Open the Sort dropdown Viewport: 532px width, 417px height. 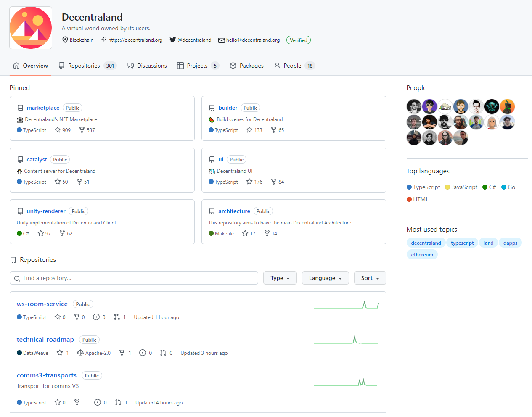click(370, 278)
